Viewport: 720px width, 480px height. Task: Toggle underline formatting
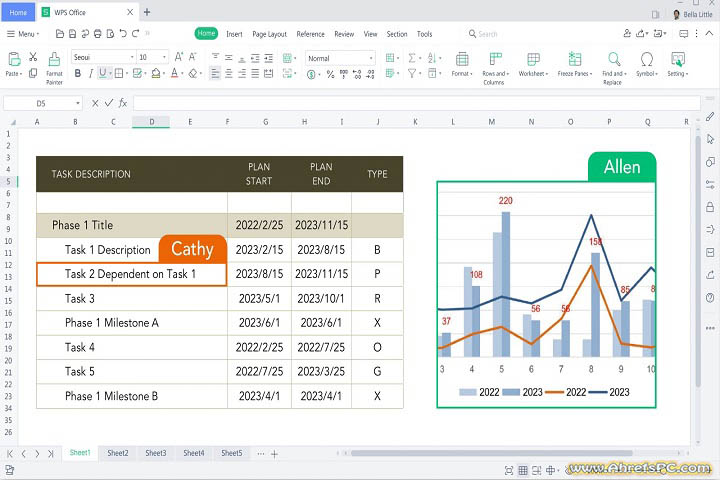coord(102,73)
